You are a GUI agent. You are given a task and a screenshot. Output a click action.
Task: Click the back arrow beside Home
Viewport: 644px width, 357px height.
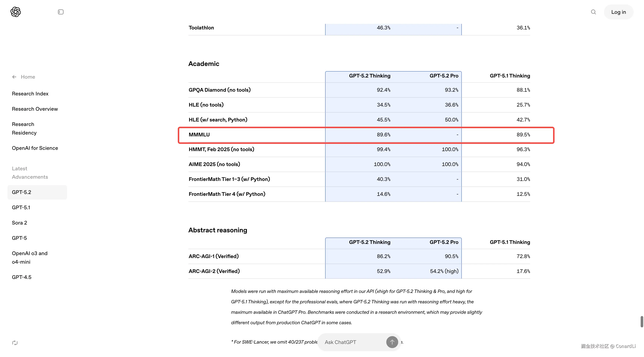point(14,77)
